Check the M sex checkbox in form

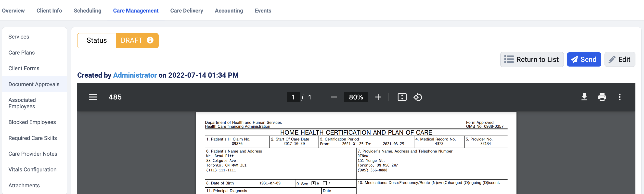[313, 183]
